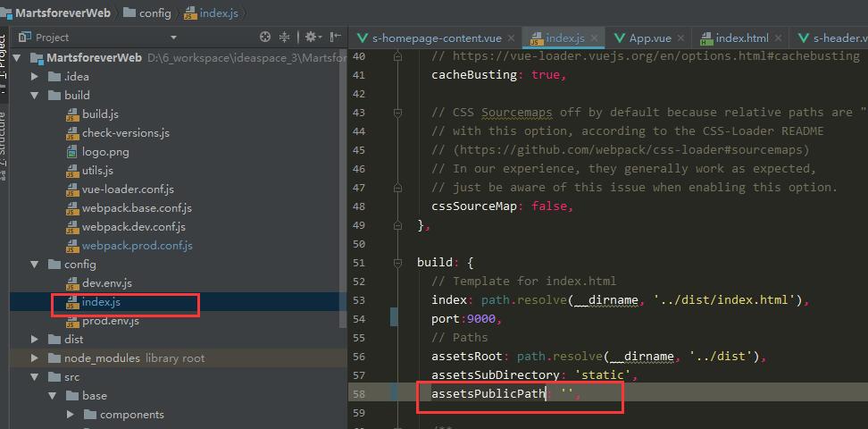The width and height of the screenshot is (868, 429).
Task: Select logo.png in the build folder
Action: coord(105,151)
